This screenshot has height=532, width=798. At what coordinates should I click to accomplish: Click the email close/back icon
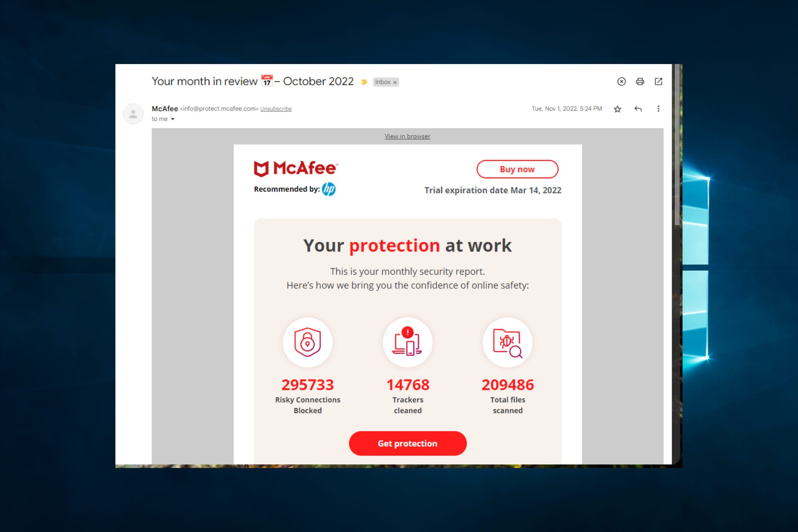pyautogui.click(x=622, y=82)
